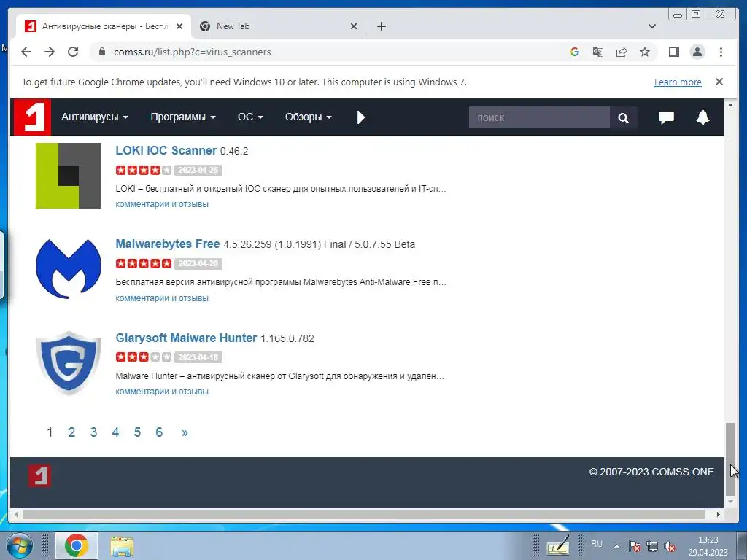The height and width of the screenshot is (560, 747).
Task: Go to pagination page 2
Action: coord(71,432)
